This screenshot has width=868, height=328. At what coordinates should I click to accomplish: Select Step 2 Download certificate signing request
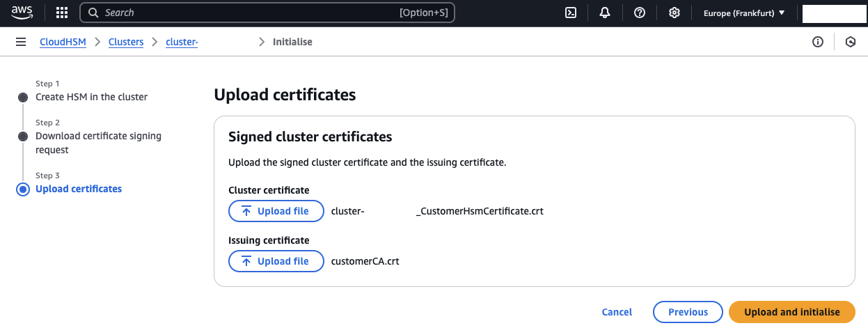[x=98, y=143]
